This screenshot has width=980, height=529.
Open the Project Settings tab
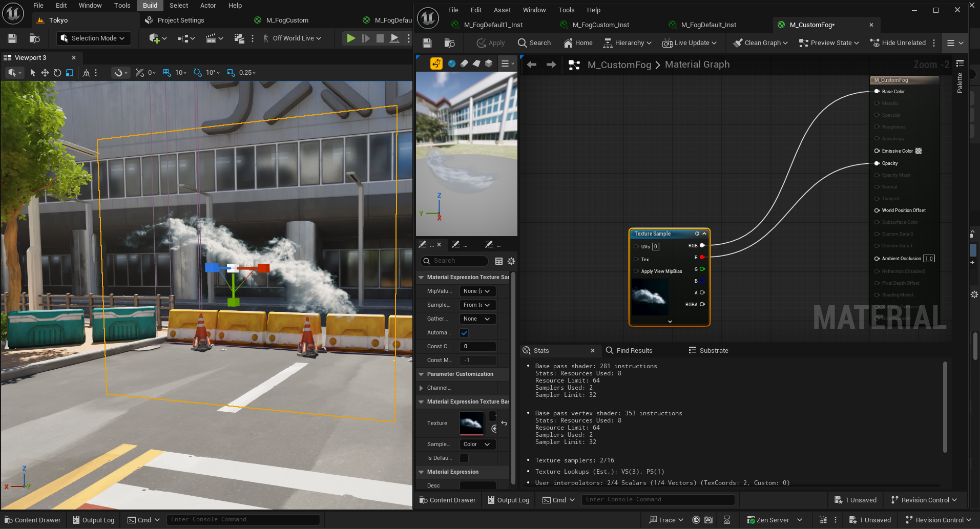point(175,20)
